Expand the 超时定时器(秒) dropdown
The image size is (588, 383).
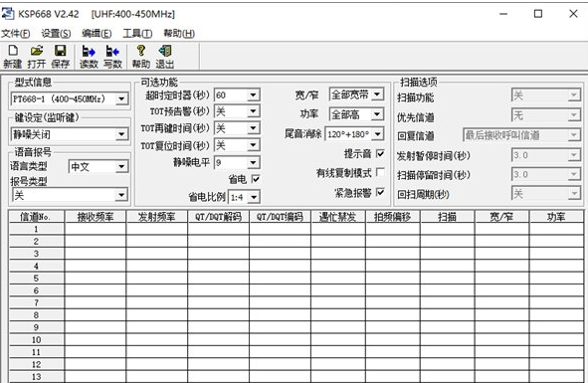click(253, 95)
